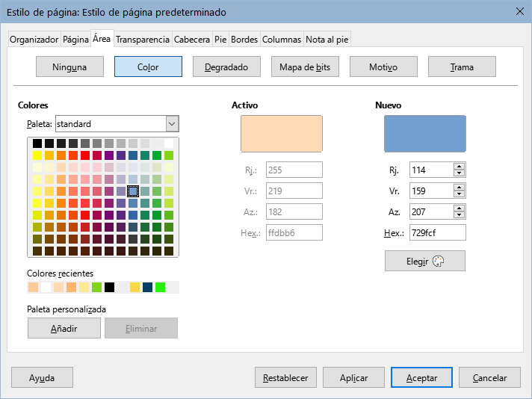This screenshot has width=532, height=399.
Task: Dismiss the dialog with Cancelar
Action: [489, 377]
